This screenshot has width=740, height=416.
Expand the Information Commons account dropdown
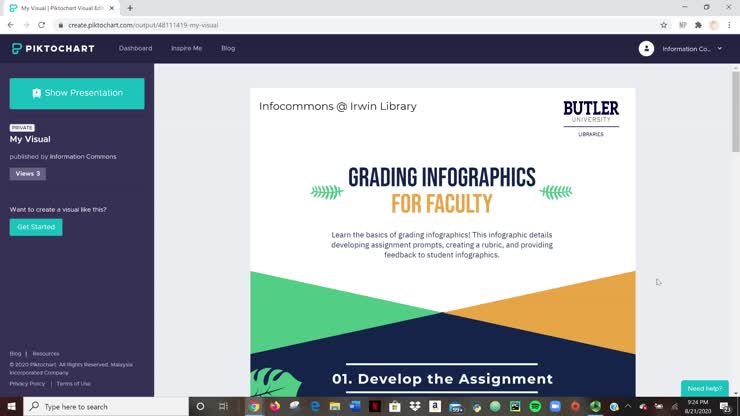click(692, 49)
